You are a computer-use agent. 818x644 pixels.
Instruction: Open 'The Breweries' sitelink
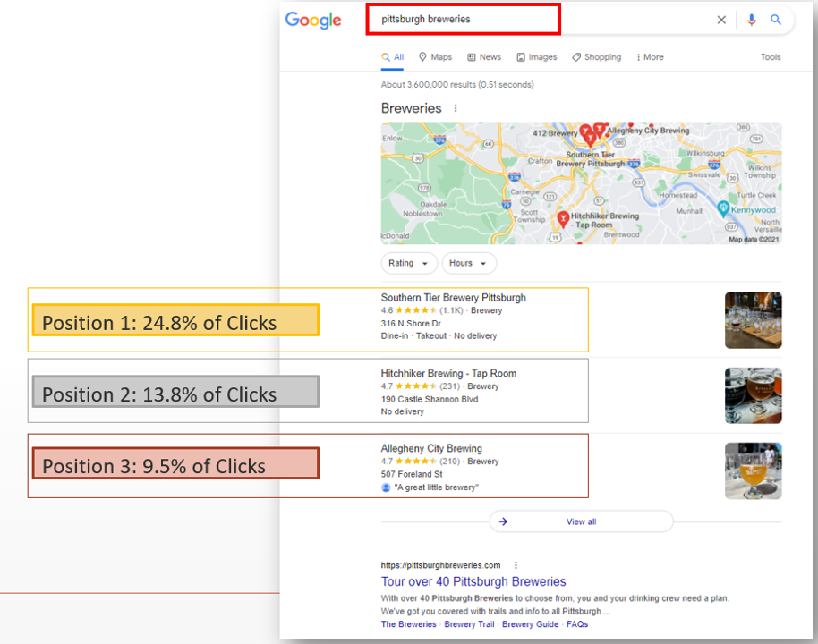[x=408, y=624]
